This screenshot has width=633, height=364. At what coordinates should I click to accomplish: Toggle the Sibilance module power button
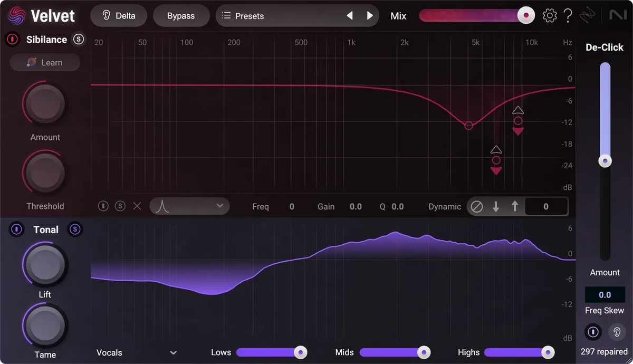coord(12,39)
